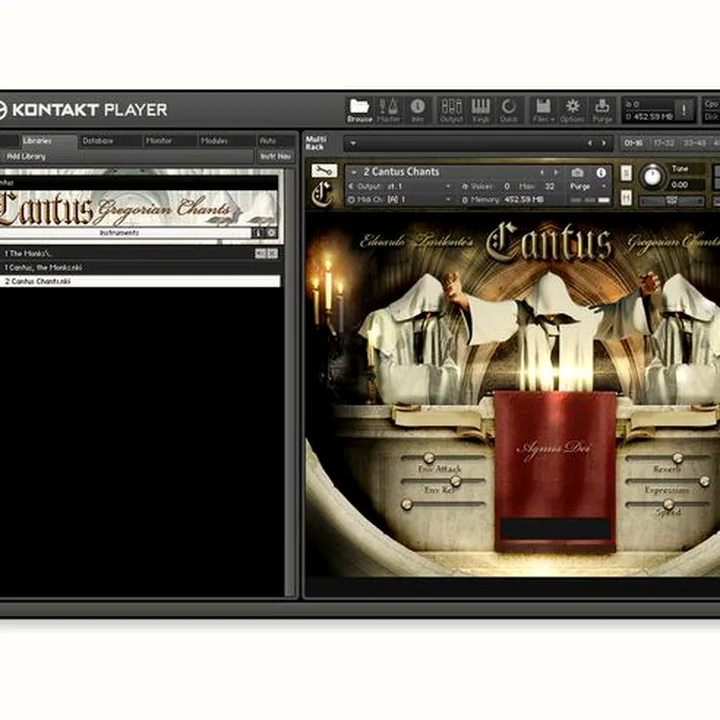Click the Max voices value 32

click(549, 186)
